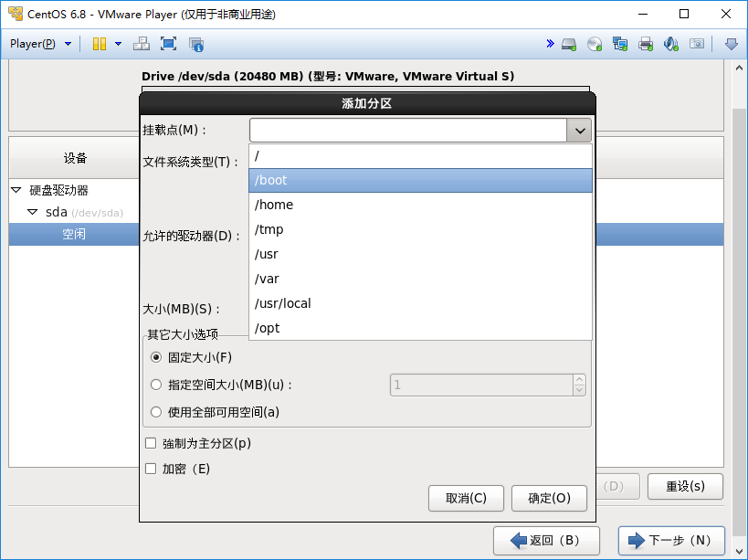Select the 空闲 free space row

[x=74, y=234]
